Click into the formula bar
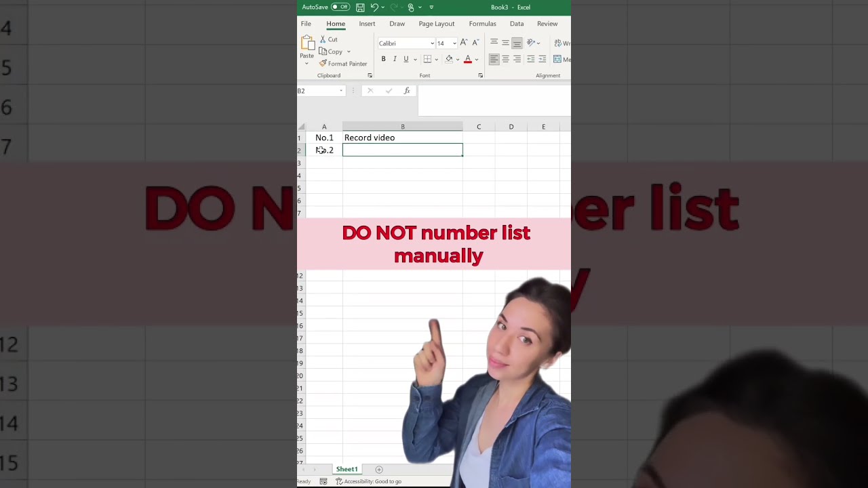 coord(494,100)
